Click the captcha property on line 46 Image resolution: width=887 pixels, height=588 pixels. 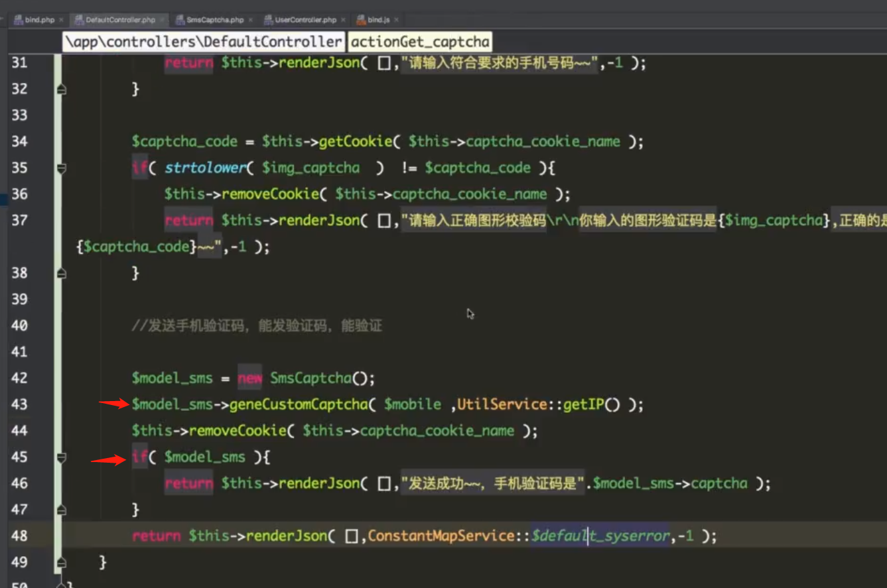[718, 483]
